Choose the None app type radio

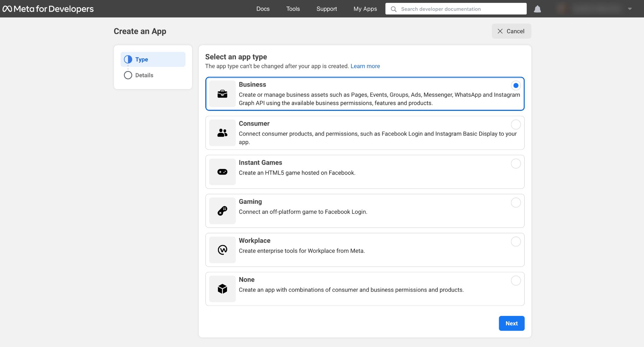click(x=516, y=280)
